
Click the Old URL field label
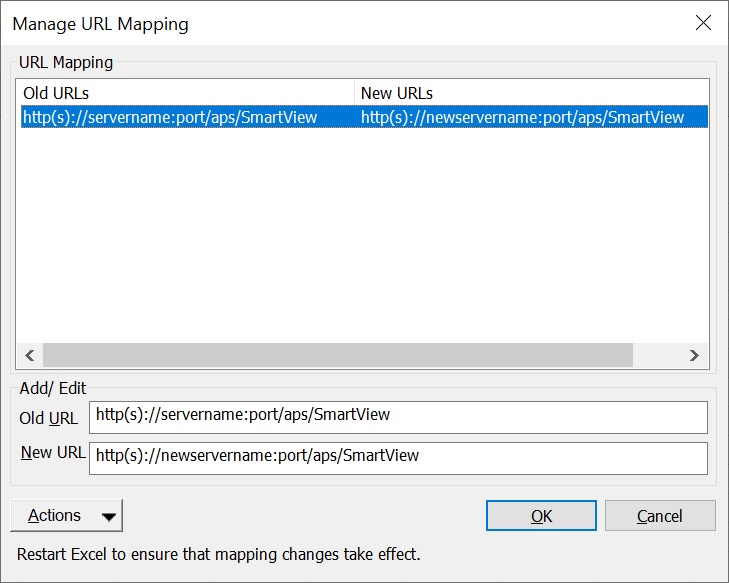(x=49, y=418)
